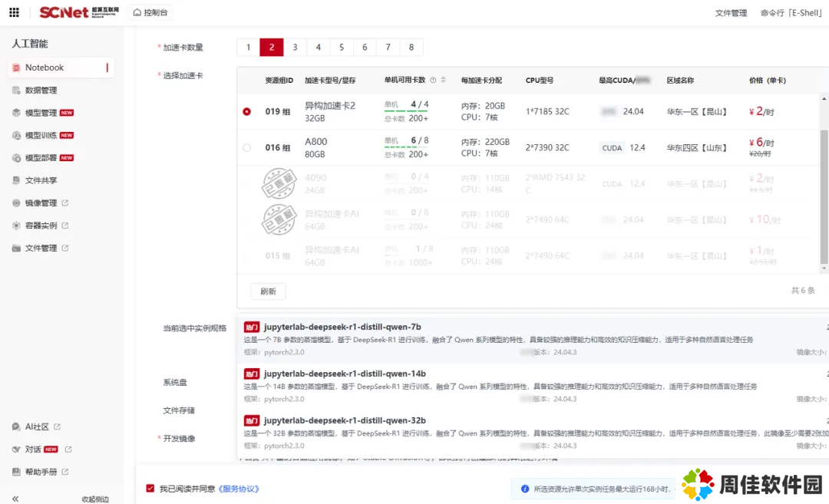Click the Notebook sidebar icon
This screenshot has width=829, height=504.
tap(16, 68)
